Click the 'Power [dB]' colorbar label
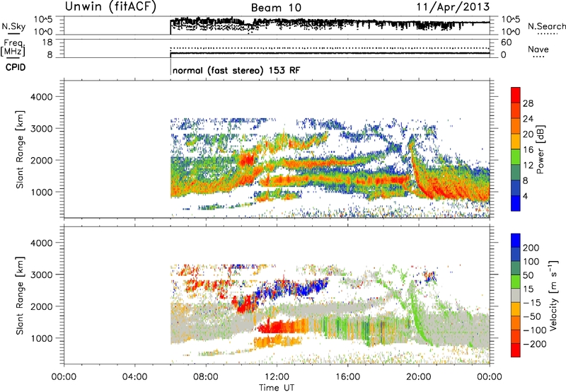Screen dimensions: 566x392 [541, 149]
